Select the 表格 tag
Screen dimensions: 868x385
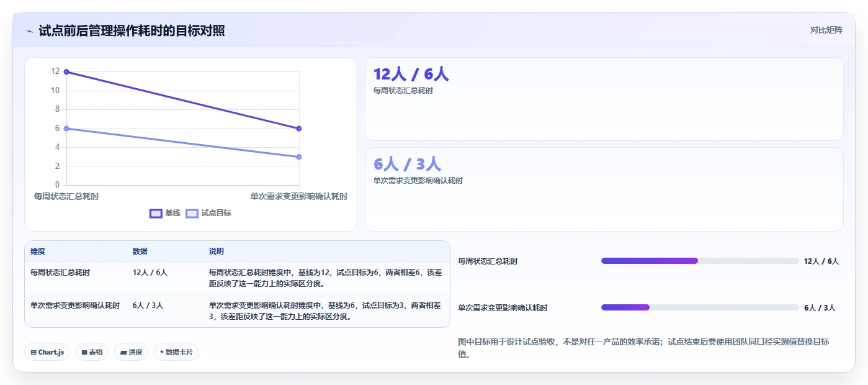(x=92, y=352)
